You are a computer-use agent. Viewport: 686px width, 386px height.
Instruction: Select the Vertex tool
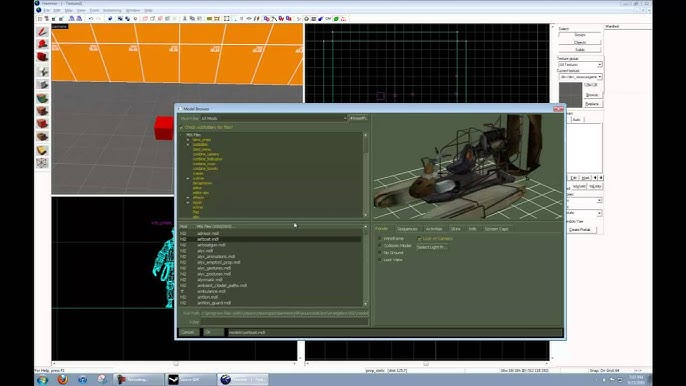[x=42, y=163]
